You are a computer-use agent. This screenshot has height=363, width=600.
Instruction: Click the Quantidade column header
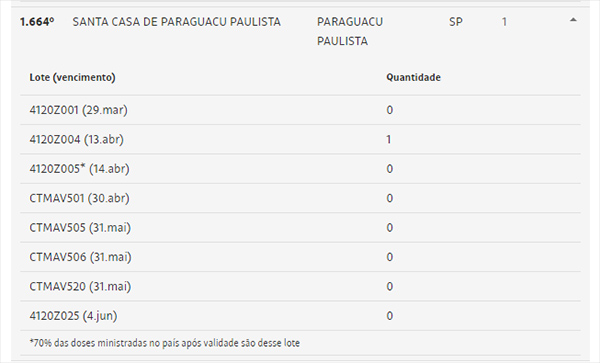pyautogui.click(x=413, y=77)
